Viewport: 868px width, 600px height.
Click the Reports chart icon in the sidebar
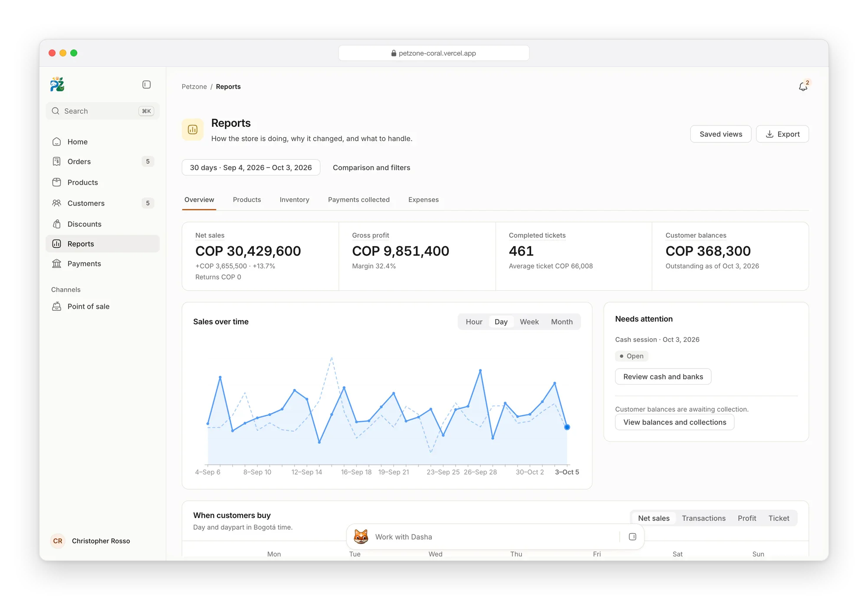(x=56, y=244)
